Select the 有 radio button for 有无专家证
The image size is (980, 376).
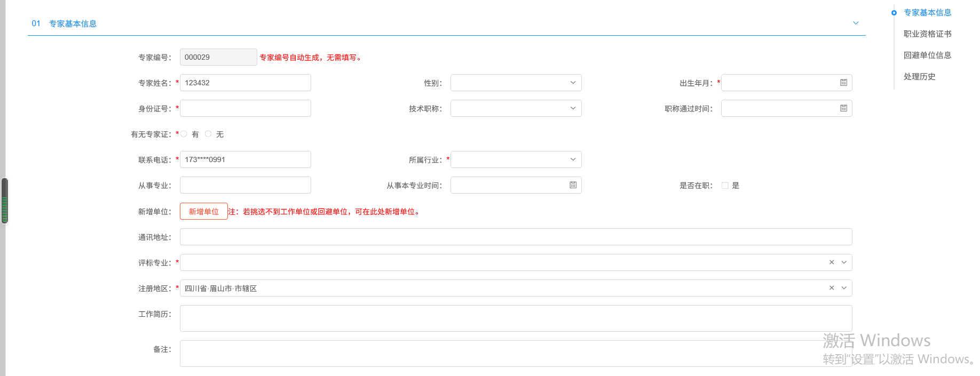pyautogui.click(x=184, y=134)
